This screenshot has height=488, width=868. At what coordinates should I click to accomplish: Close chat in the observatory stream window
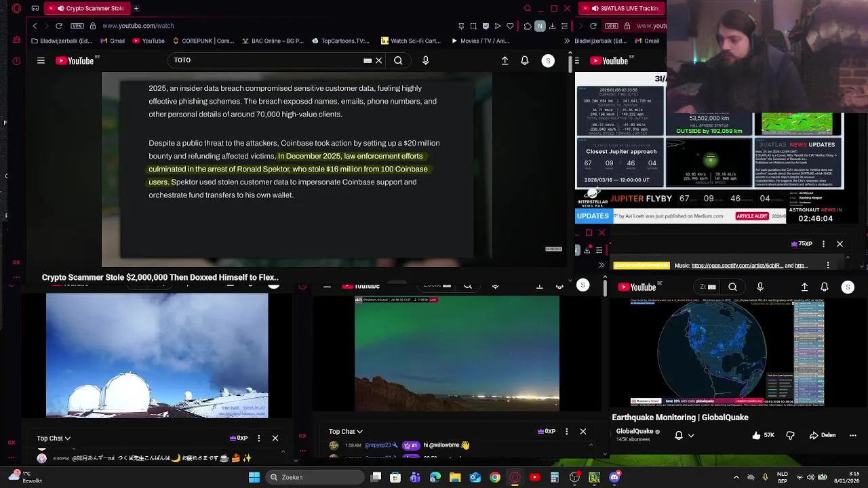275,439
